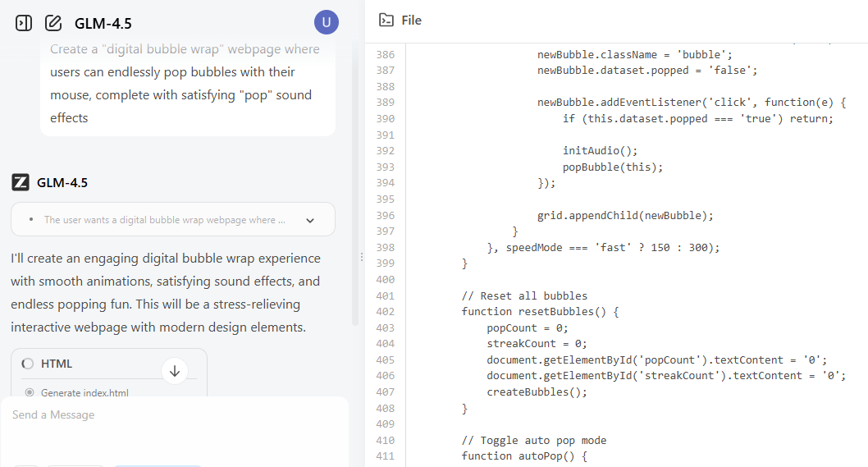Click the Z logo beside GLM-4.5 response
The width and height of the screenshot is (868, 467).
pyautogui.click(x=21, y=182)
